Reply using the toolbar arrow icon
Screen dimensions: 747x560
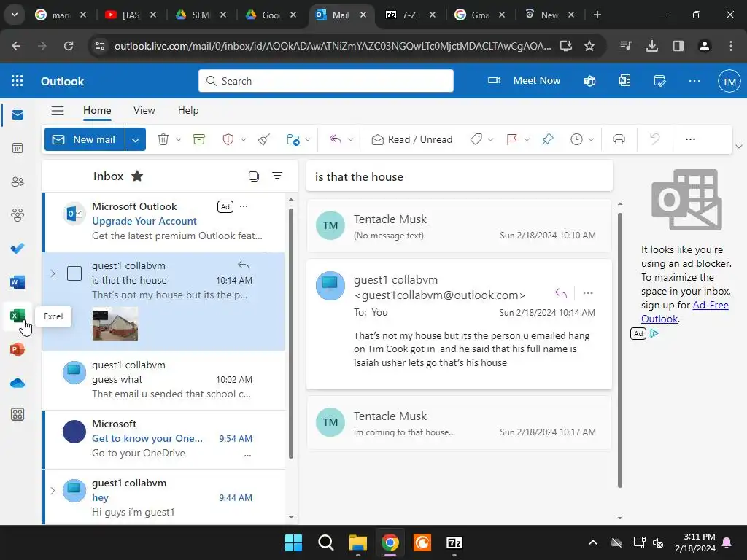pos(336,139)
